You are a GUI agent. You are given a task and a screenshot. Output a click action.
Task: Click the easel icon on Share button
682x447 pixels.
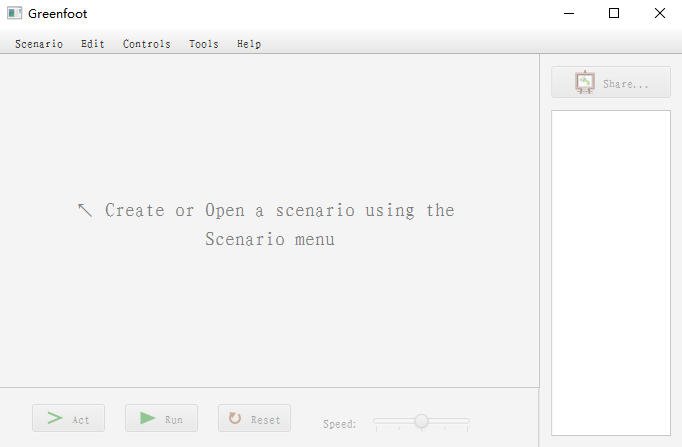click(x=585, y=82)
